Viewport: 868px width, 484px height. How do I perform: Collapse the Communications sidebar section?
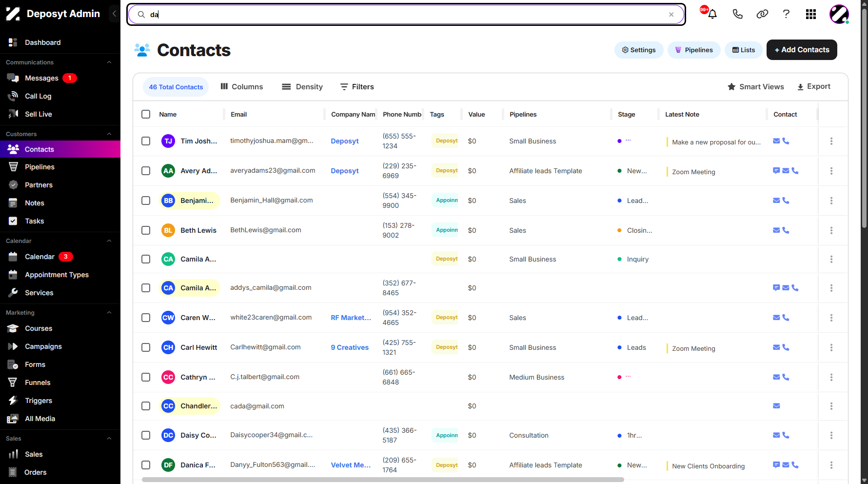[109, 62]
